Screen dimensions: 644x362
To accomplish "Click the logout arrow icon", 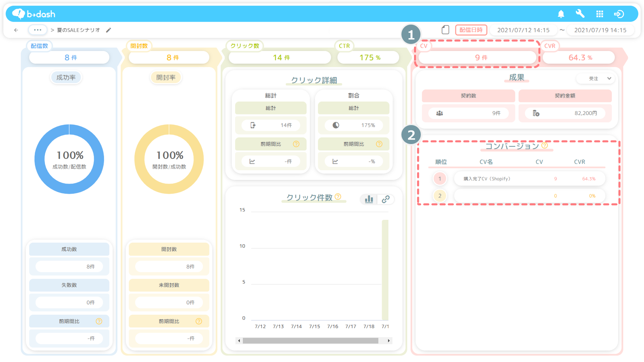I will [x=619, y=14].
